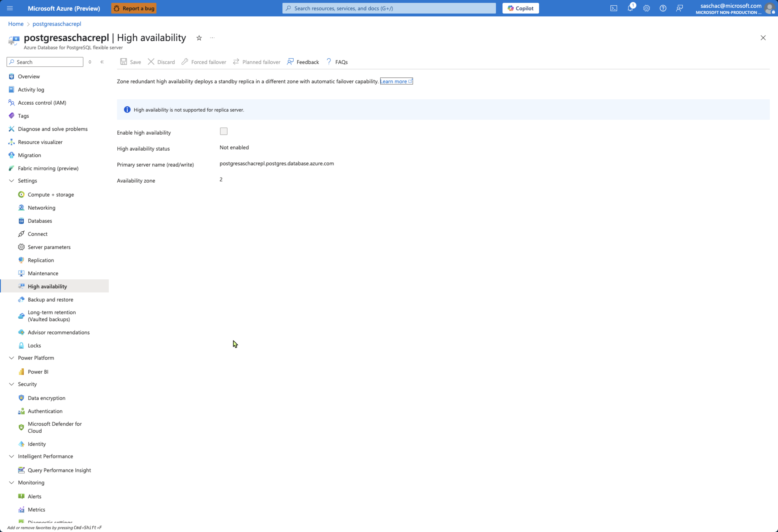Select High availability in sidebar
This screenshot has width=778, height=532.
point(54,287)
